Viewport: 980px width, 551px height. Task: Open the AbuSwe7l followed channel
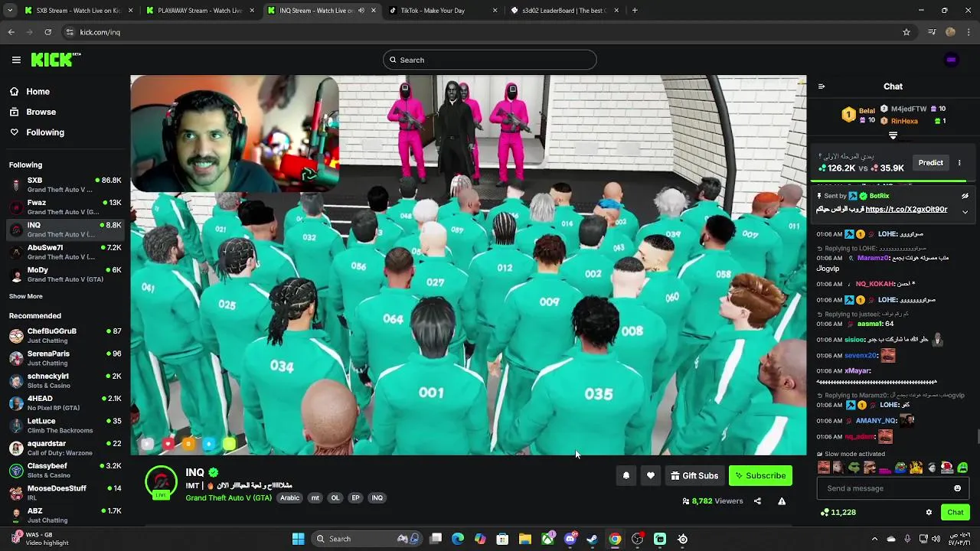[x=65, y=252]
